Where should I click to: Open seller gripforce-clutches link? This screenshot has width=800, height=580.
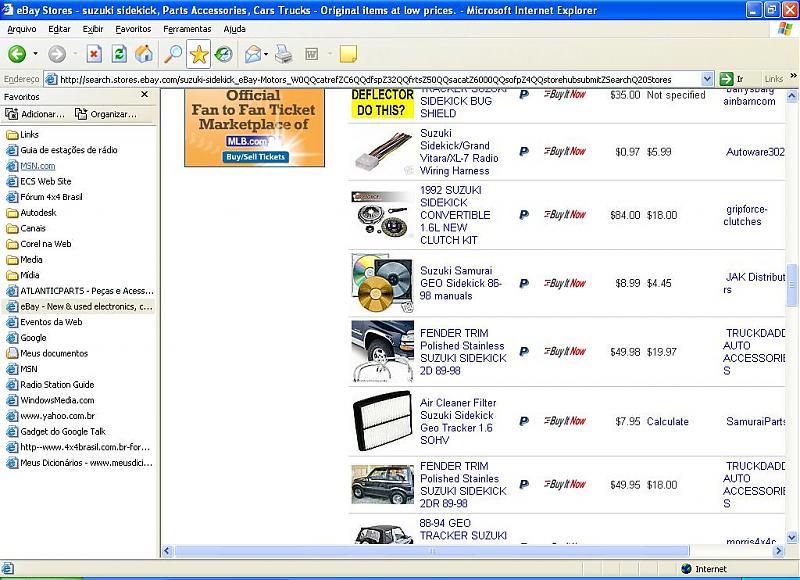coord(745,215)
